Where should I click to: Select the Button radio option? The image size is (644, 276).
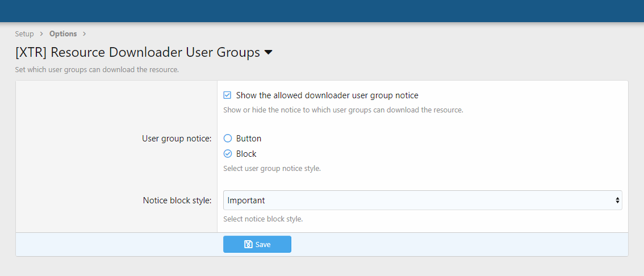click(228, 138)
